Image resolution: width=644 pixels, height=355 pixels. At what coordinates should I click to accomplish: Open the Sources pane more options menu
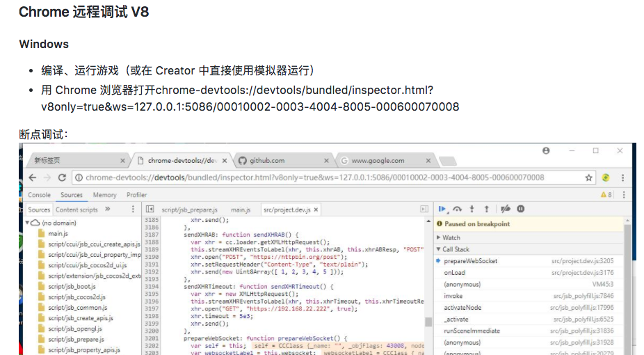coord(133,209)
